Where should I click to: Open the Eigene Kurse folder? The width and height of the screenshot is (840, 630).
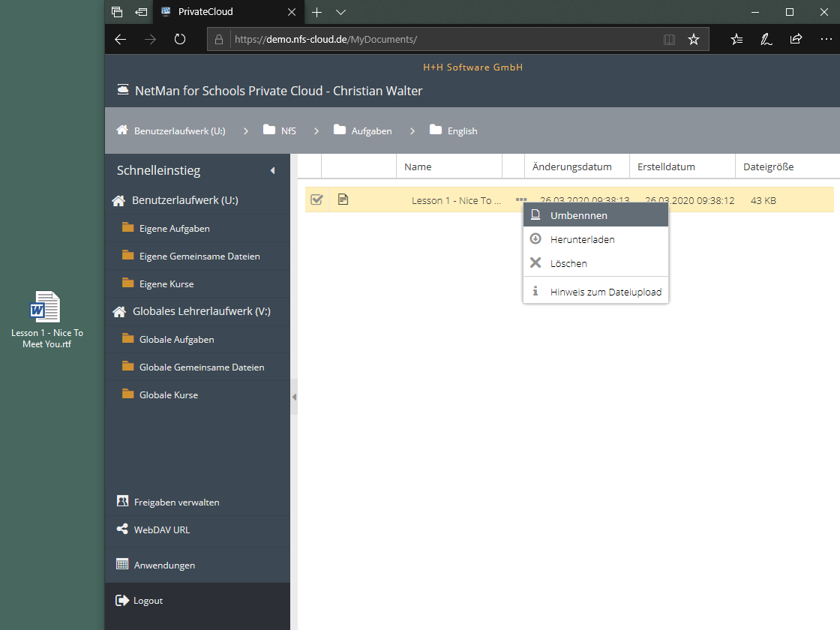pos(197,284)
